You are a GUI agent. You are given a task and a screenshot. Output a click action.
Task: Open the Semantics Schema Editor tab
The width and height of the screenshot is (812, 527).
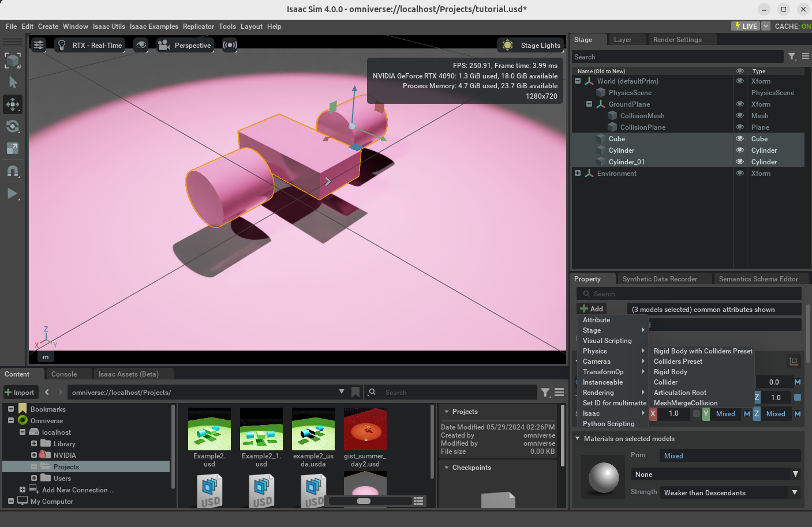tap(758, 279)
